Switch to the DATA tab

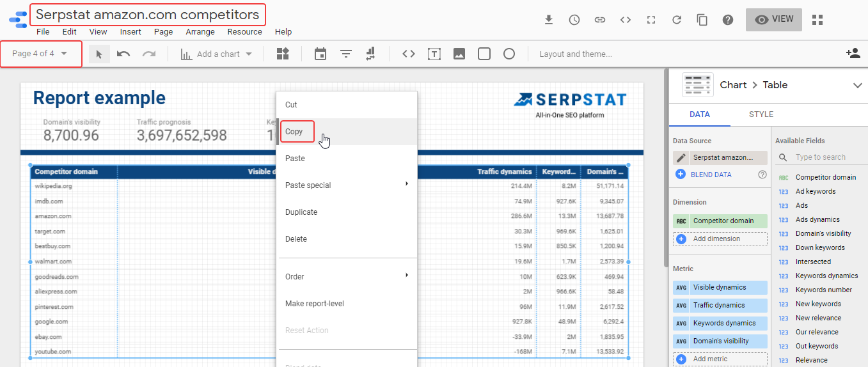[700, 114]
